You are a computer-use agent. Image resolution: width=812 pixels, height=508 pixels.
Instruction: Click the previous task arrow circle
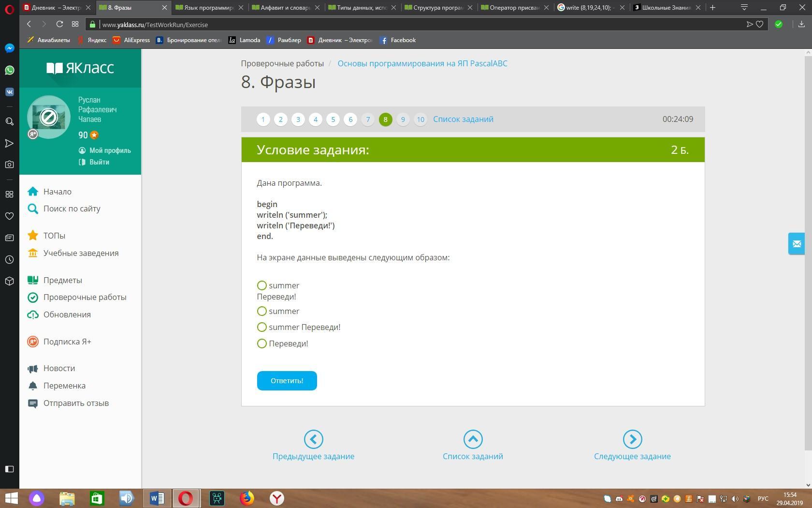click(x=313, y=439)
